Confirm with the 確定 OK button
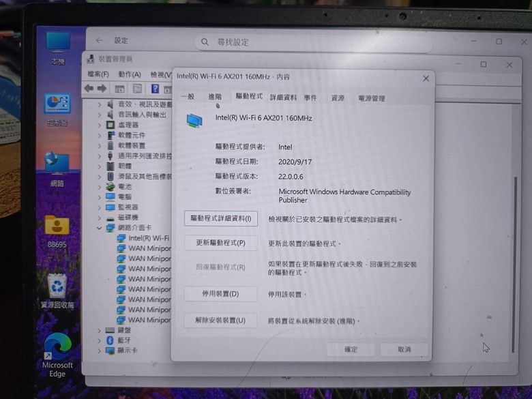The height and width of the screenshot is (399, 532). (351, 349)
